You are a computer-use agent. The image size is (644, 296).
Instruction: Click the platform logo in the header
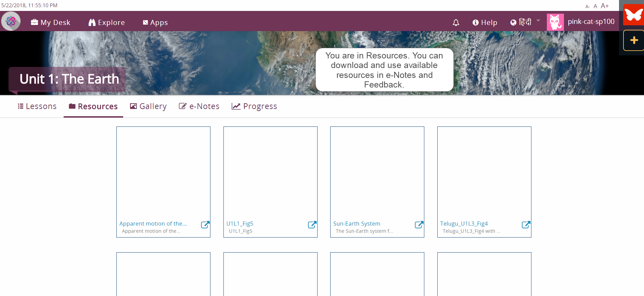click(11, 22)
